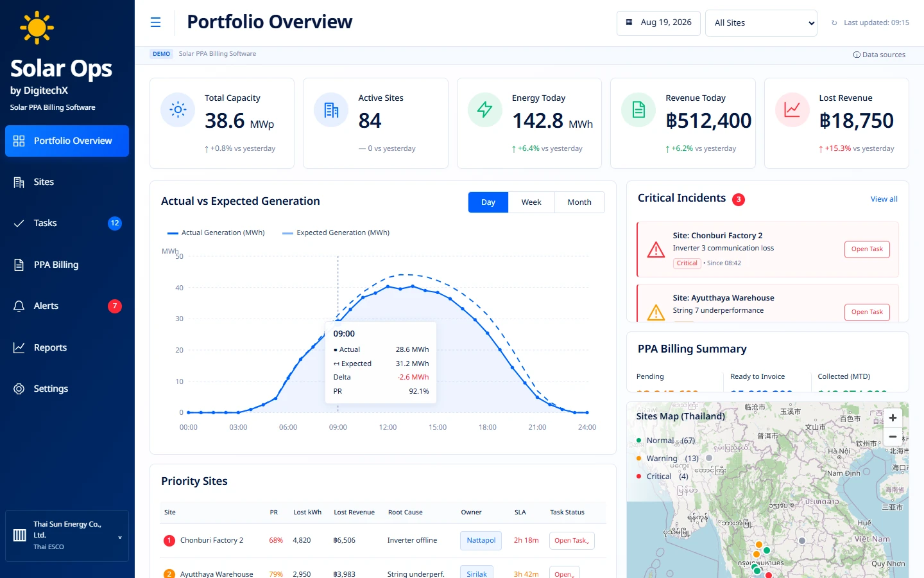Zoom in on the Sites Map
The width and height of the screenshot is (924, 578).
coord(893,418)
